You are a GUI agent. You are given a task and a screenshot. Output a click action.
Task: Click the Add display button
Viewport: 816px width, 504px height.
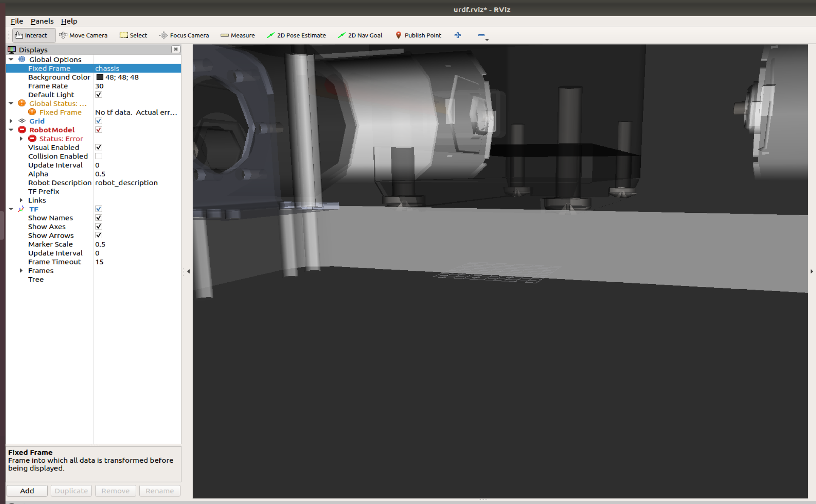pos(27,491)
